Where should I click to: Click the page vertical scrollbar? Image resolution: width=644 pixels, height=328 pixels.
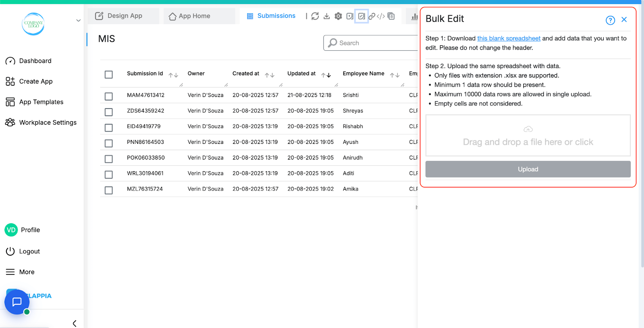coord(642,137)
